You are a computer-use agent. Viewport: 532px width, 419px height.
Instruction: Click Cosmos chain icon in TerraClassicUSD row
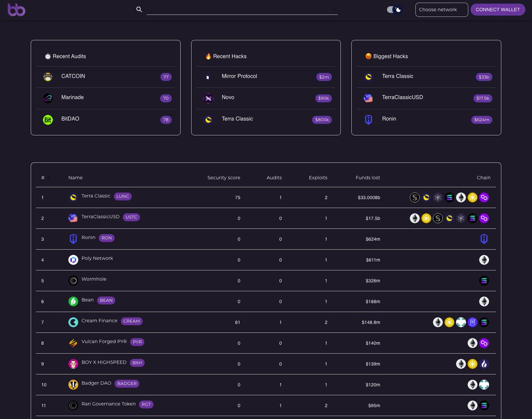(x=461, y=218)
